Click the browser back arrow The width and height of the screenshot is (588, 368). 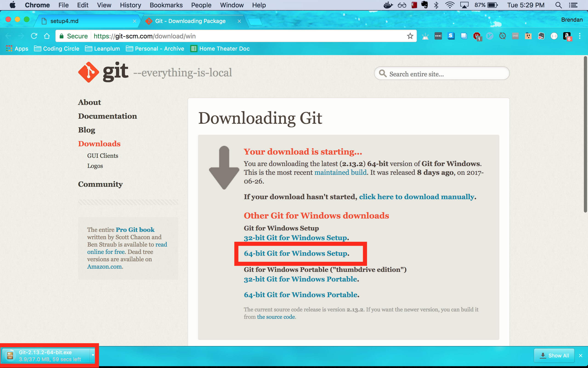pyautogui.click(x=8, y=36)
